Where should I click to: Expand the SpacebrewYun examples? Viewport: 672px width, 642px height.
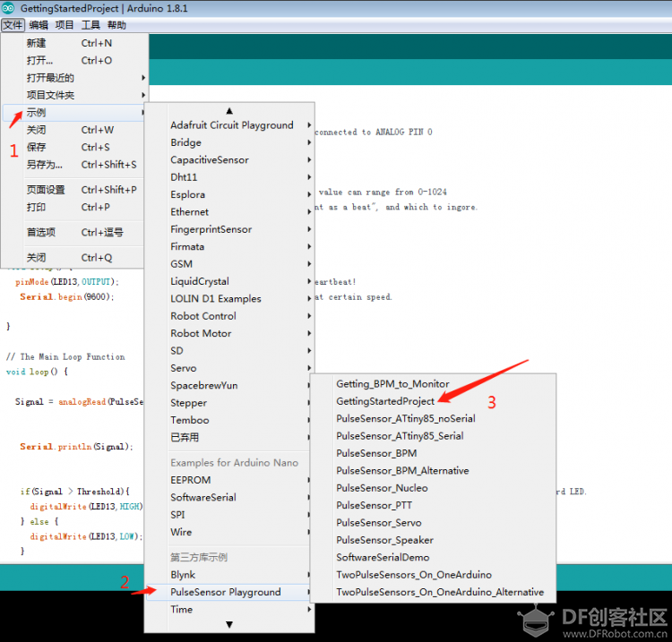coord(228,385)
